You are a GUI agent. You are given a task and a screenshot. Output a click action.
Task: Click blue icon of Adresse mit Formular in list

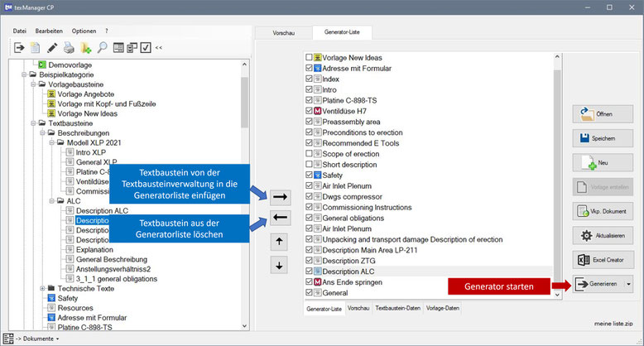[x=318, y=68]
